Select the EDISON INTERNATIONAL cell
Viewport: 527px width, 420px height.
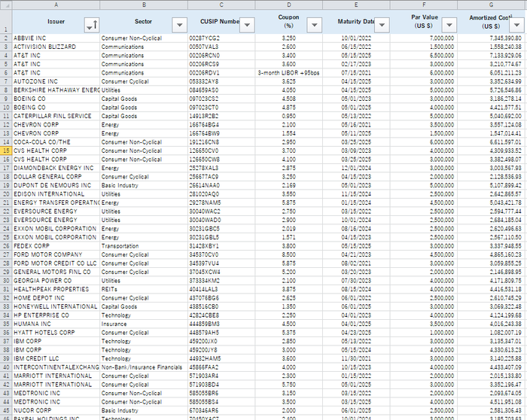(x=56, y=194)
